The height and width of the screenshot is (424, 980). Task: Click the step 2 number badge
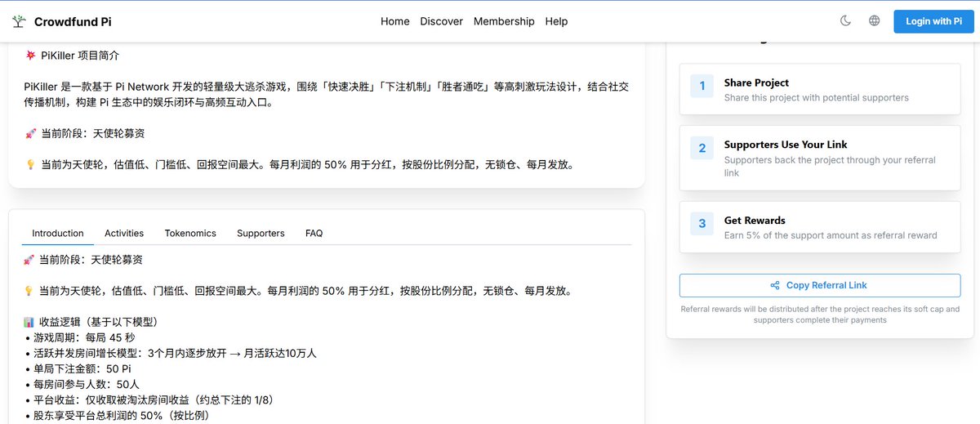(x=702, y=148)
